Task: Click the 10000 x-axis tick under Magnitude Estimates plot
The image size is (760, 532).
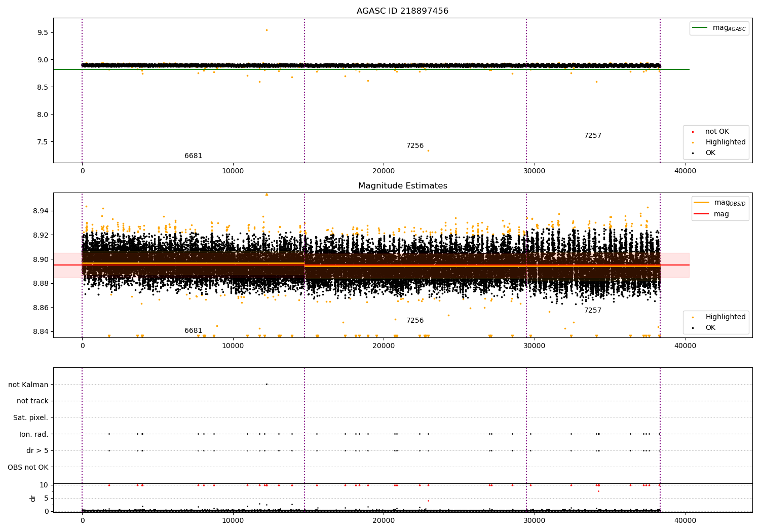Action: (x=233, y=346)
